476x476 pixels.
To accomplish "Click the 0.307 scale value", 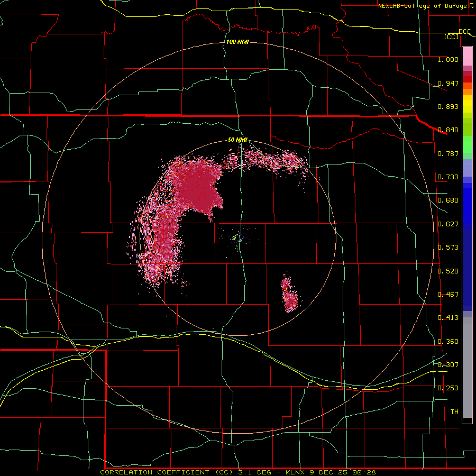I will click(448, 364).
